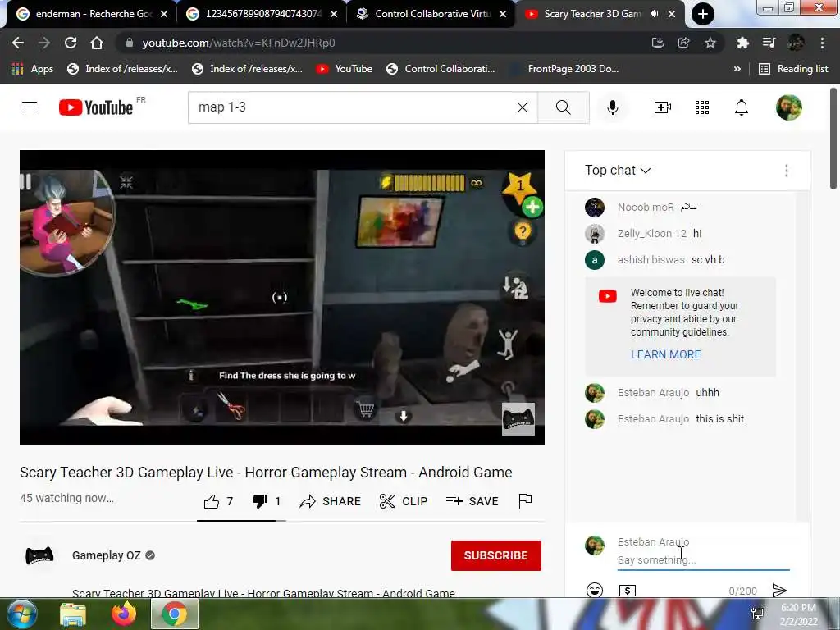The image size is (840, 630).
Task: Install the app from the address bar
Action: [658, 43]
